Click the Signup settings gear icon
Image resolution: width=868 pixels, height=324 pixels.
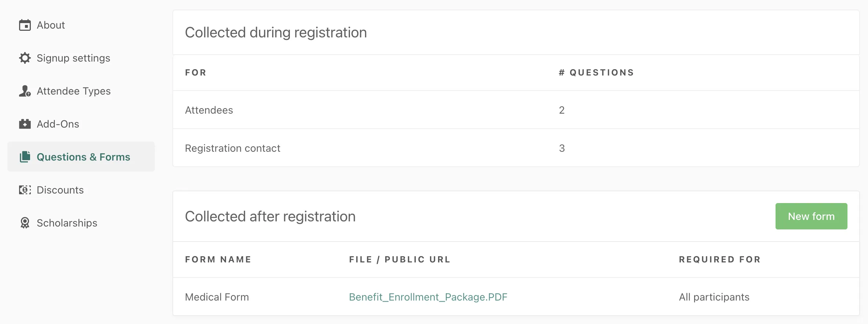point(25,58)
